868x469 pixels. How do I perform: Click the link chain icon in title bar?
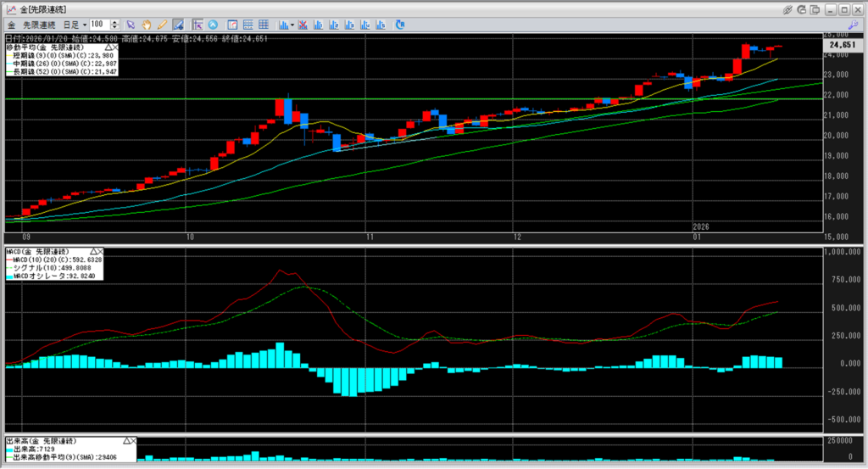[787, 8]
